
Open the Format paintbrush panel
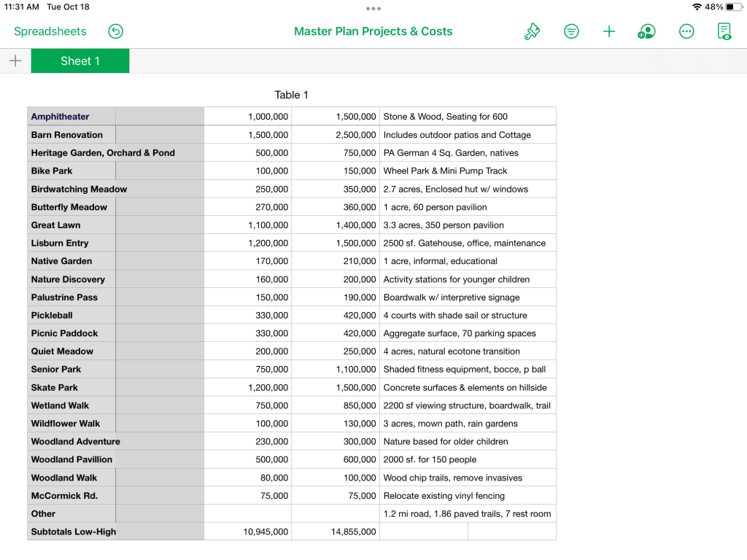click(533, 31)
